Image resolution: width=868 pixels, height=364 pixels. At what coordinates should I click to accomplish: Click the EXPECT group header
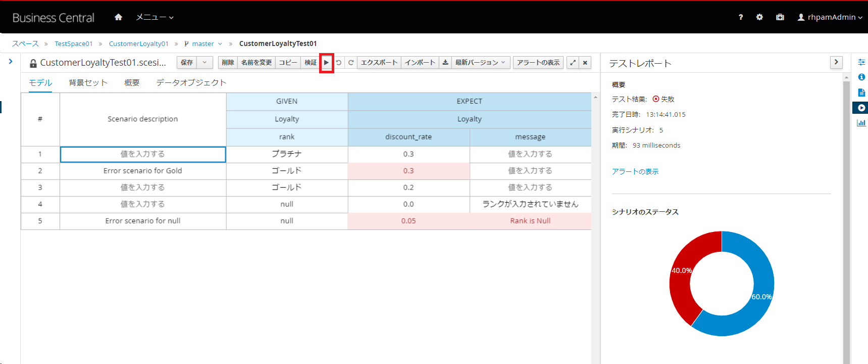[x=470, y=101]
